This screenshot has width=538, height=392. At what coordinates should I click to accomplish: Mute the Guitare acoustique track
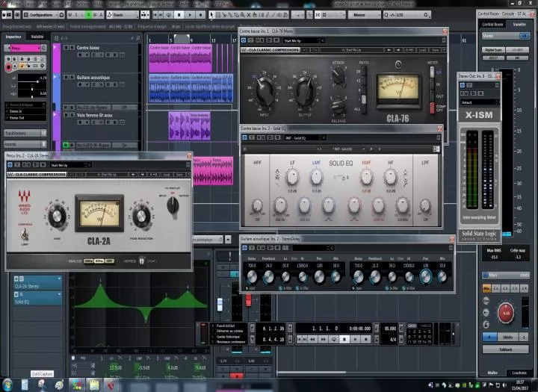(x=66, y=78)
